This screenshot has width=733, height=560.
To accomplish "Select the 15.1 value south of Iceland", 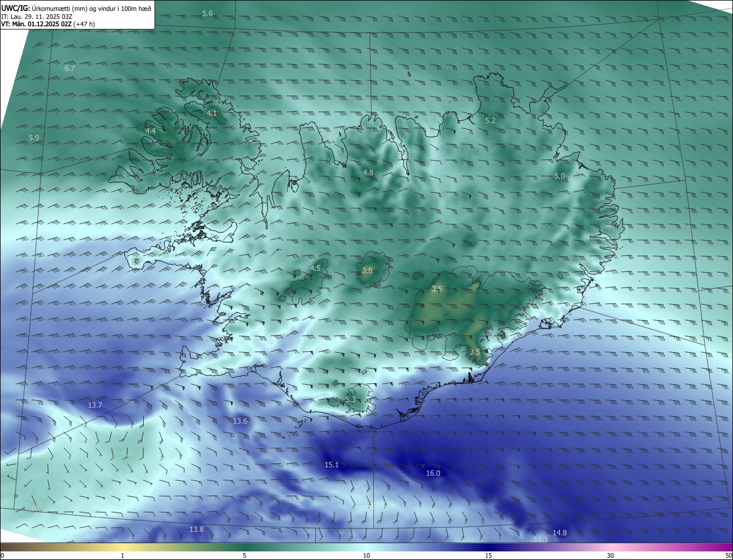I will click(x=332, y=465).
